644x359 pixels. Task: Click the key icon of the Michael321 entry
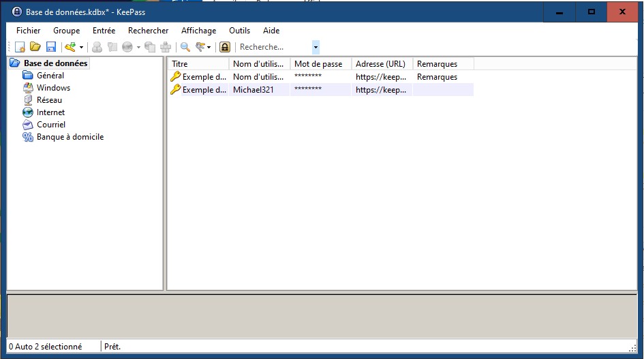pos(175,89)
